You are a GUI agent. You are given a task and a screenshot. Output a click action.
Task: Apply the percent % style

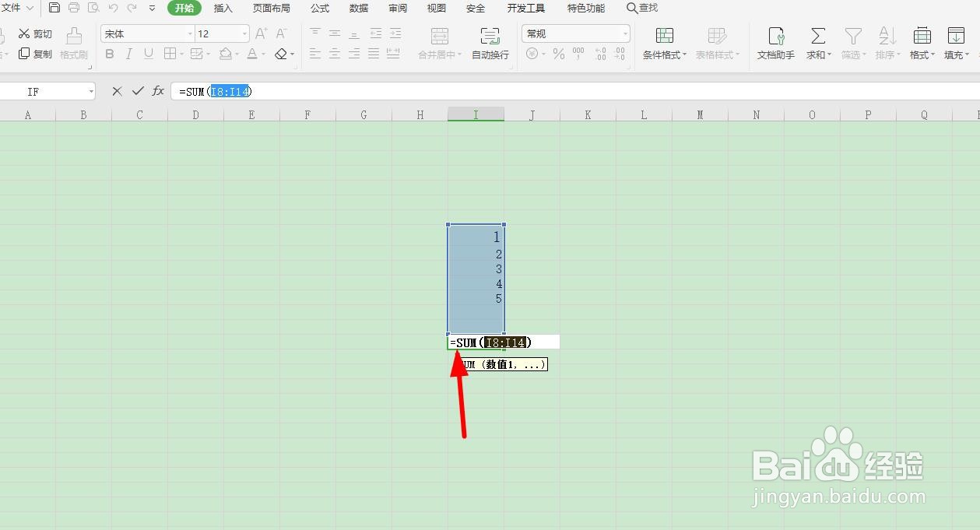coord(559,54)
